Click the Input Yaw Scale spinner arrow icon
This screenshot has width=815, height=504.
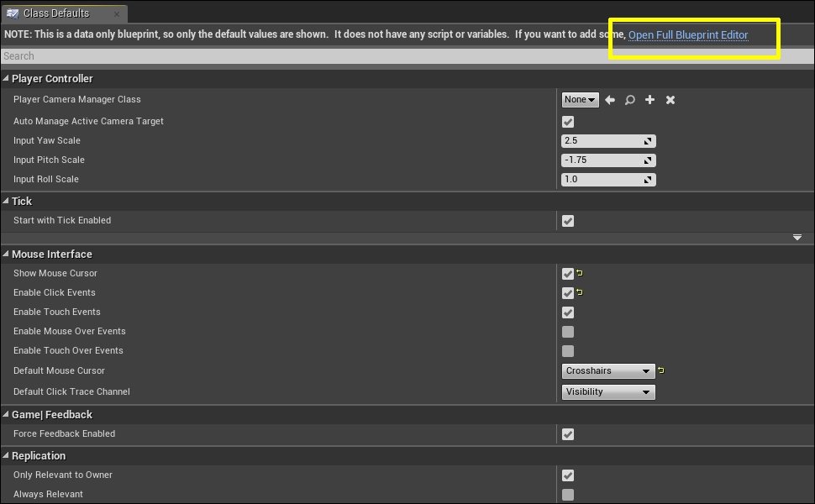pyautogui.click(x=648, y=141)
